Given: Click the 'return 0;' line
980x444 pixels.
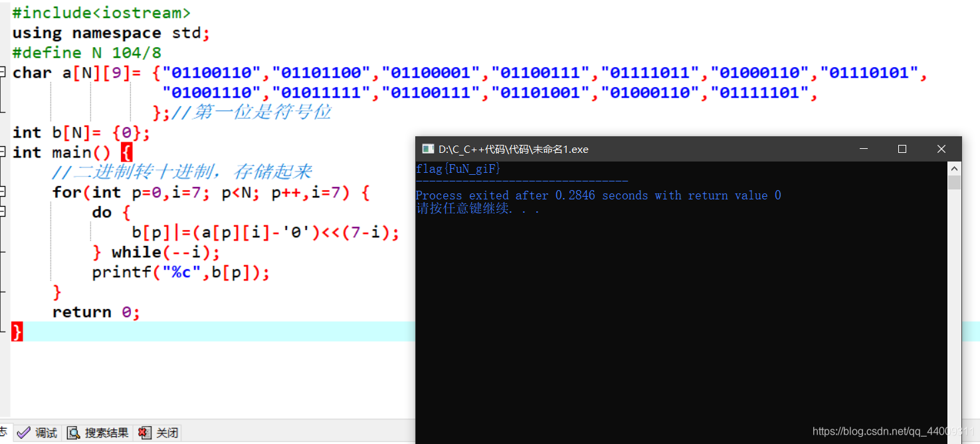Looking at the screenshot, I should (x=96, y=312).
